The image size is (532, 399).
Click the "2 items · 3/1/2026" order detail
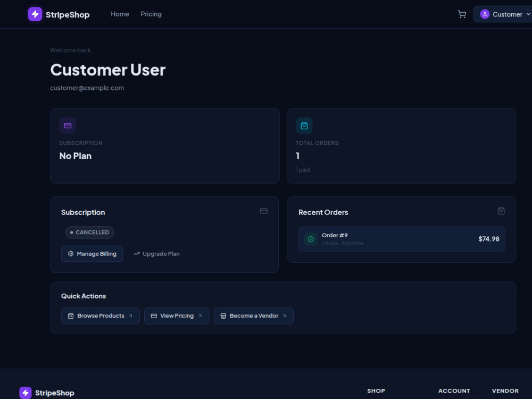(x=342, y=244)
